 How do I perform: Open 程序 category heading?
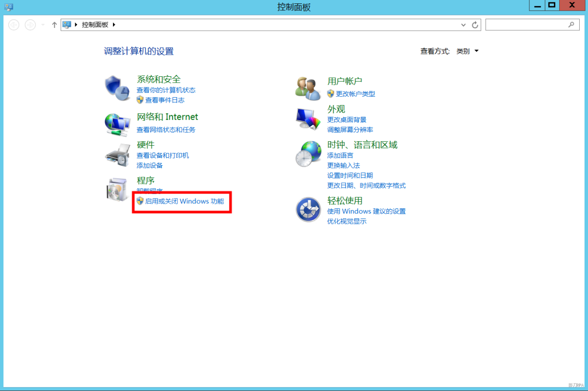(x=145, y=180)
